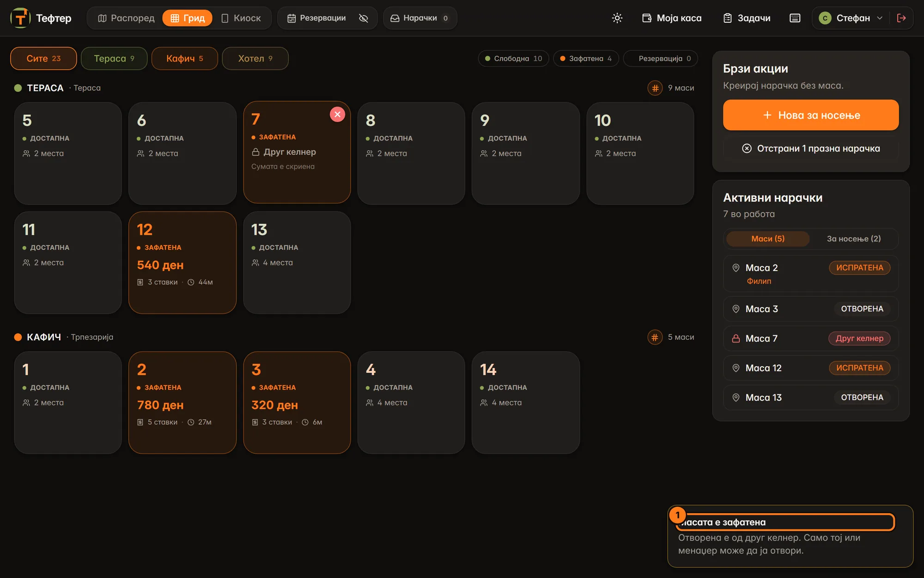924x578 pixels.
Task: Click hash icon beside 9 маси
Action: (x=655, y=88)
